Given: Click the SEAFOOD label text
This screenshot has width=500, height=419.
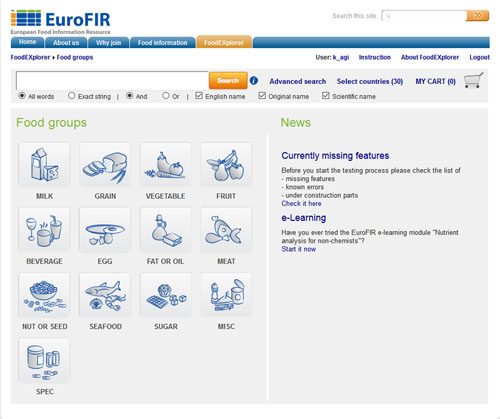Looking at the screenshot, I should click(105, 326).
